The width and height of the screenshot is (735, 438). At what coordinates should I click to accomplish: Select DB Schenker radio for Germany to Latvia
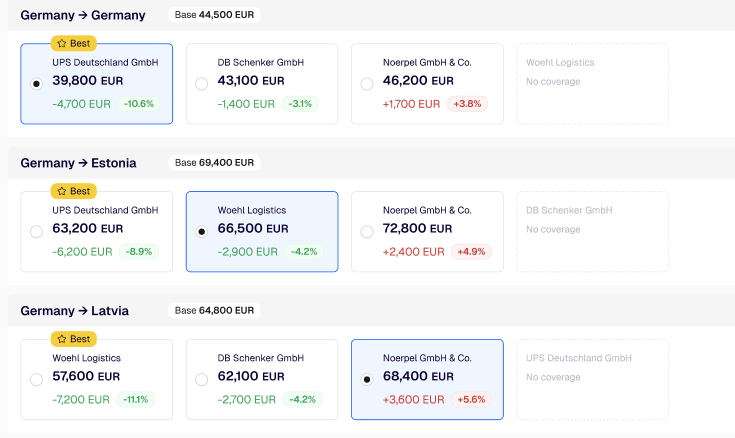click(x=202, y=379)
